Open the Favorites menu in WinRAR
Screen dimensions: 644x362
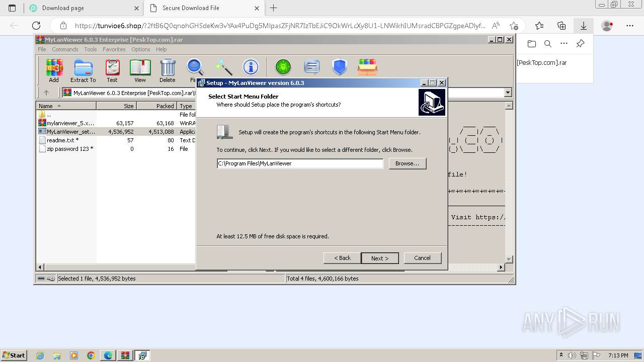click(x=114, y=49)
